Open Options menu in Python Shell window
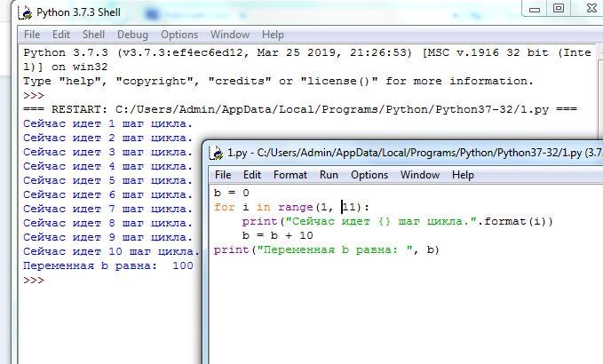The height and width of the screenshot is (364, 603). (179, 35)
